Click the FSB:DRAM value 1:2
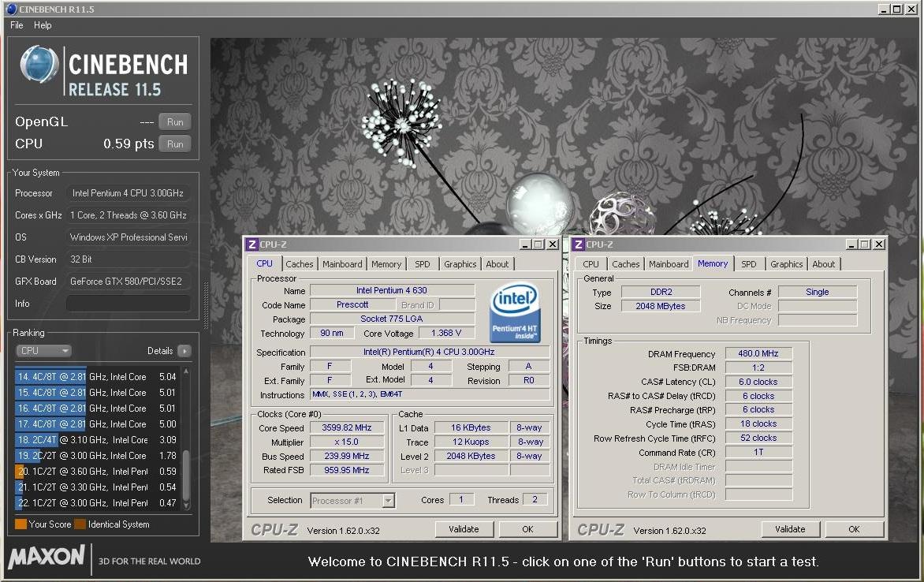 click(x=758, y=367)
